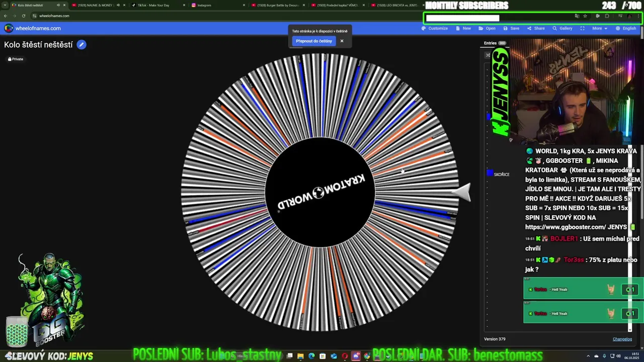Expand the More dropdown menu
The width and height of the screenshot is (644, 362).
[599, 28]
